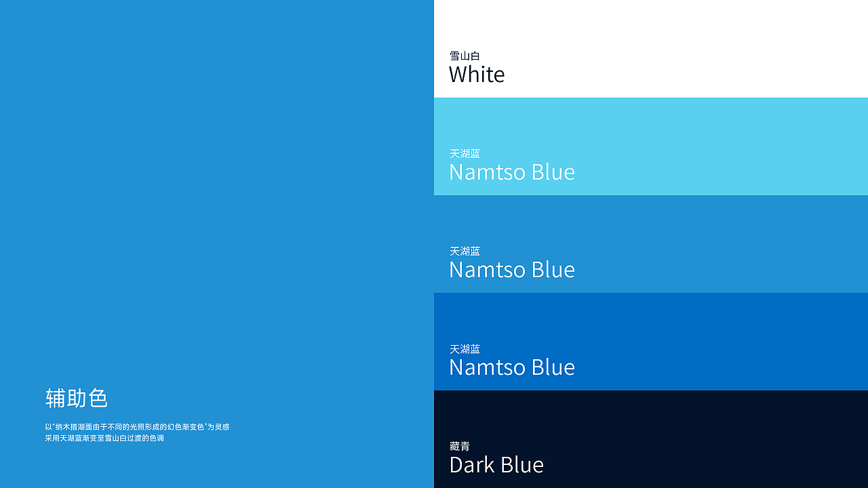The image size is (868, 488).
Task: Click "Namtso Blue" in the deep royal blue band
Action: coord(512,367)
